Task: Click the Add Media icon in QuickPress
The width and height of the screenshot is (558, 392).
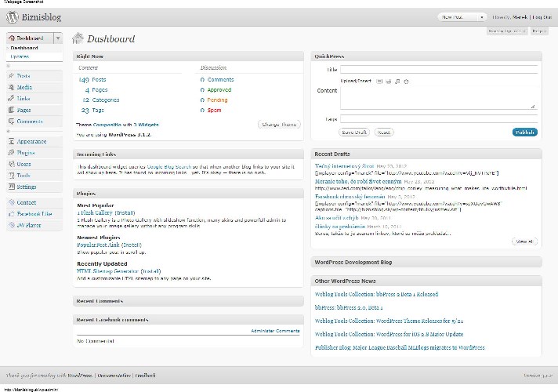Action: pyautogui.click(x=406, y=82)
